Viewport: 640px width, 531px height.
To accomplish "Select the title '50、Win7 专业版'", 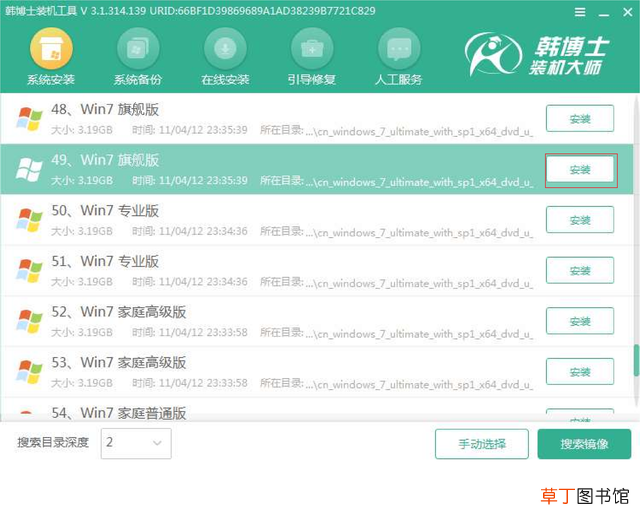I will (x=105, y=211).
